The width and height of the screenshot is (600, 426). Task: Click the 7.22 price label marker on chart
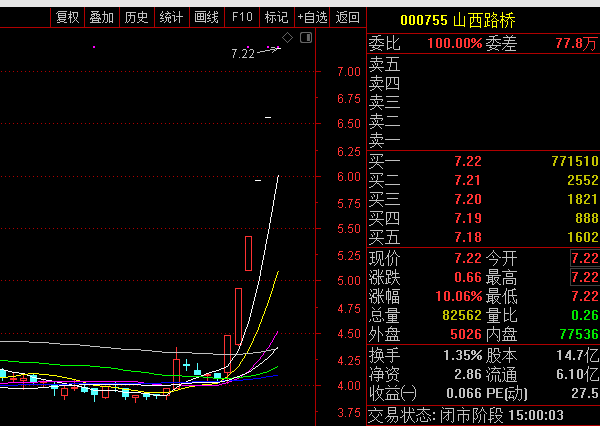pos(242,53)
